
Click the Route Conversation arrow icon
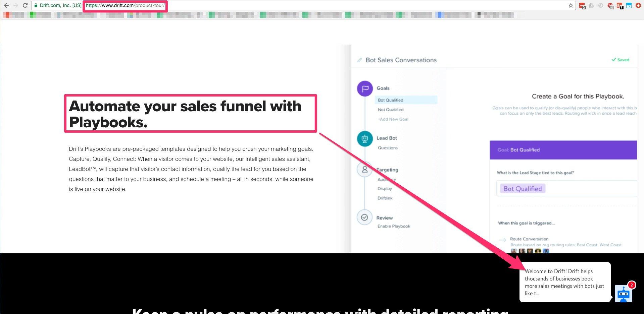point(502,240)
